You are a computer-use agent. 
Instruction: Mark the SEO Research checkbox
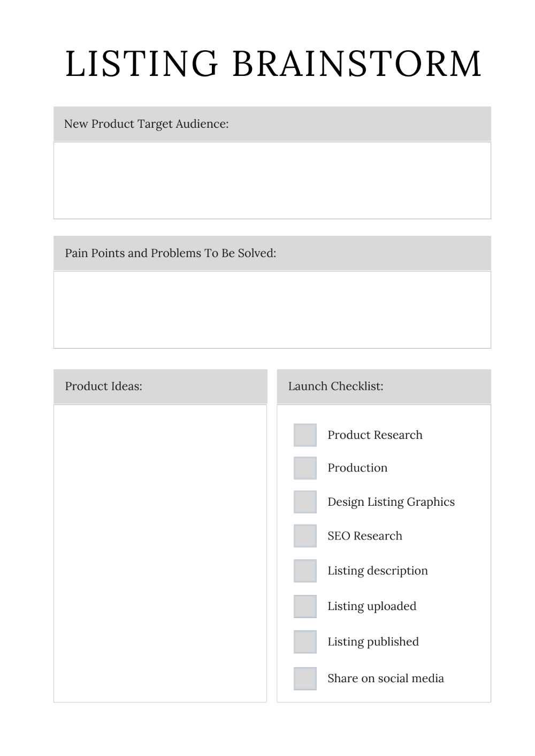(305, 536)
